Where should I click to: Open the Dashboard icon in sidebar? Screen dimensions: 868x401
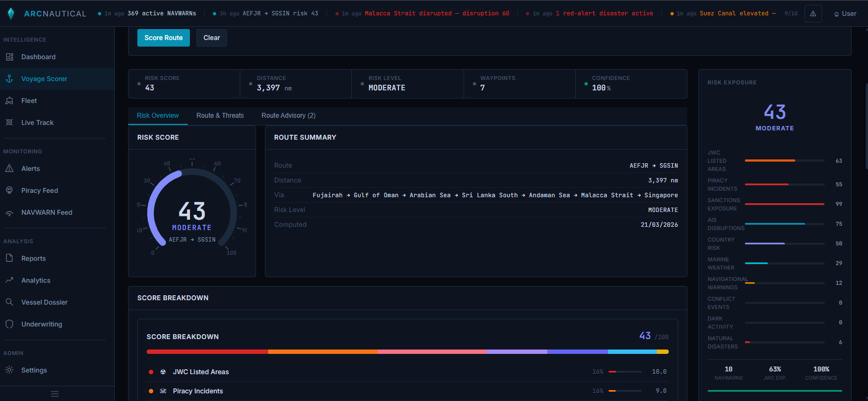9,57
